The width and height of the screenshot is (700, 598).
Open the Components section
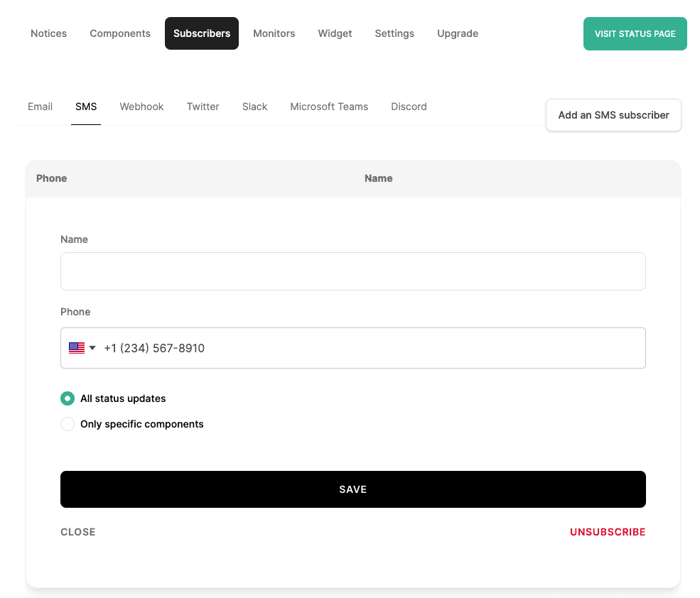(x=119, y=33)
